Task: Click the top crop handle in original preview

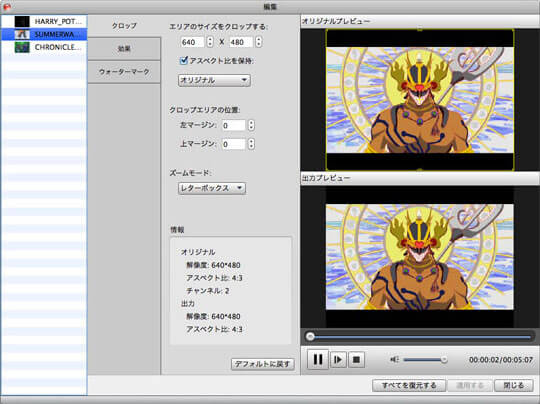Action: [420, 29]
